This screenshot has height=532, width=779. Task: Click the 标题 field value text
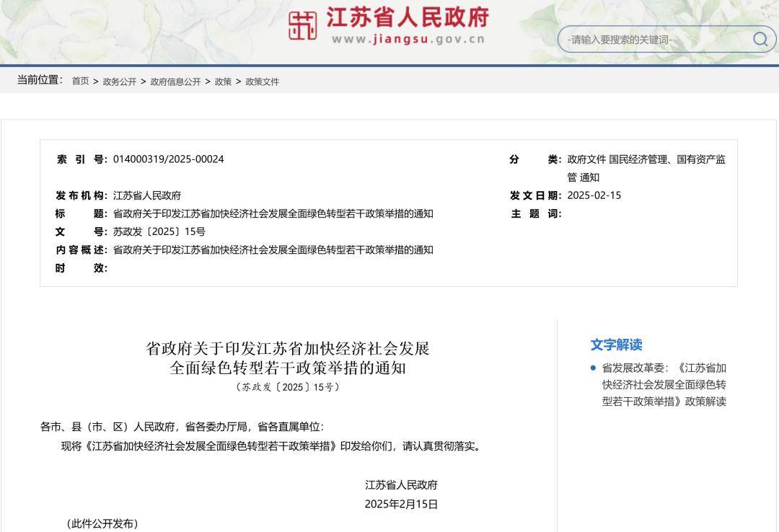(x=273, y=213)
